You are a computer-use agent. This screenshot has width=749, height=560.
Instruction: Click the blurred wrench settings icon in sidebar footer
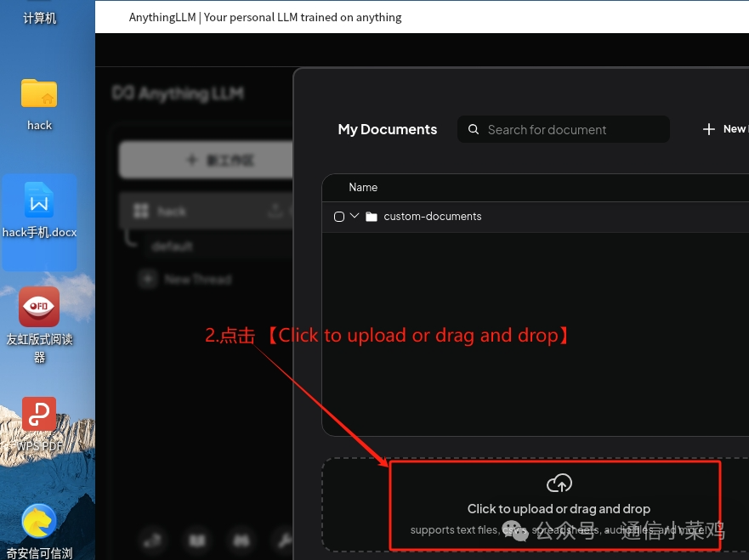(285, 540)
